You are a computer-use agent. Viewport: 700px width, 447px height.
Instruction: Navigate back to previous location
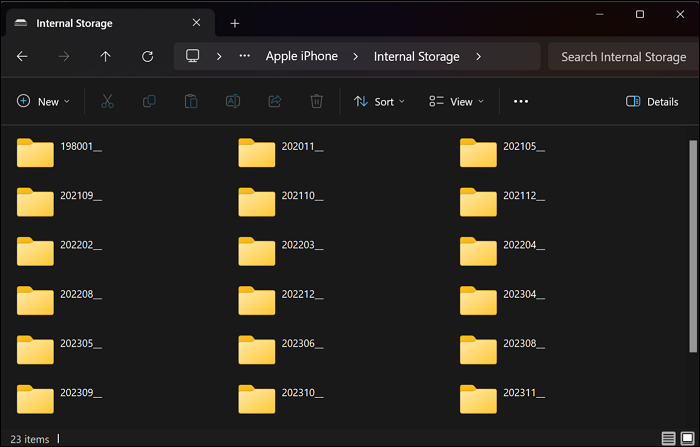(x=22, y=57)
